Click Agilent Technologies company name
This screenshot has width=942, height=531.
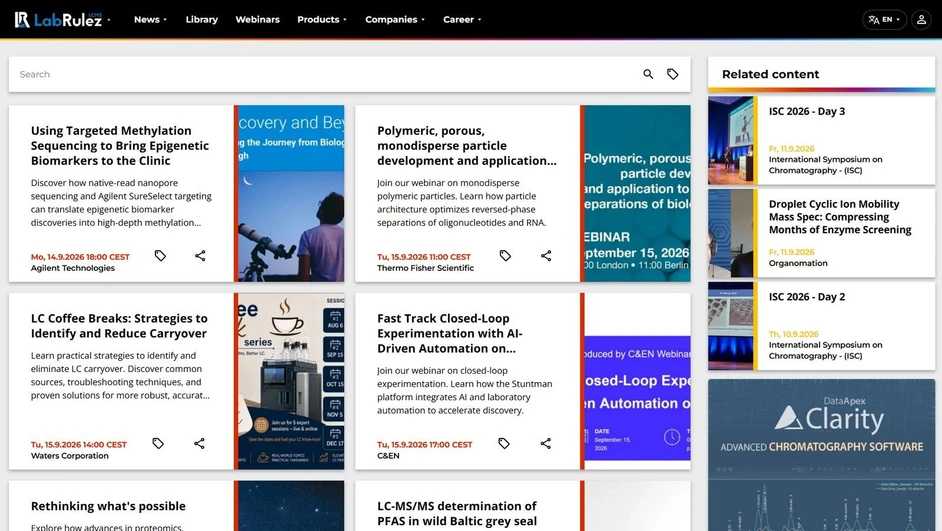(73, 268)
